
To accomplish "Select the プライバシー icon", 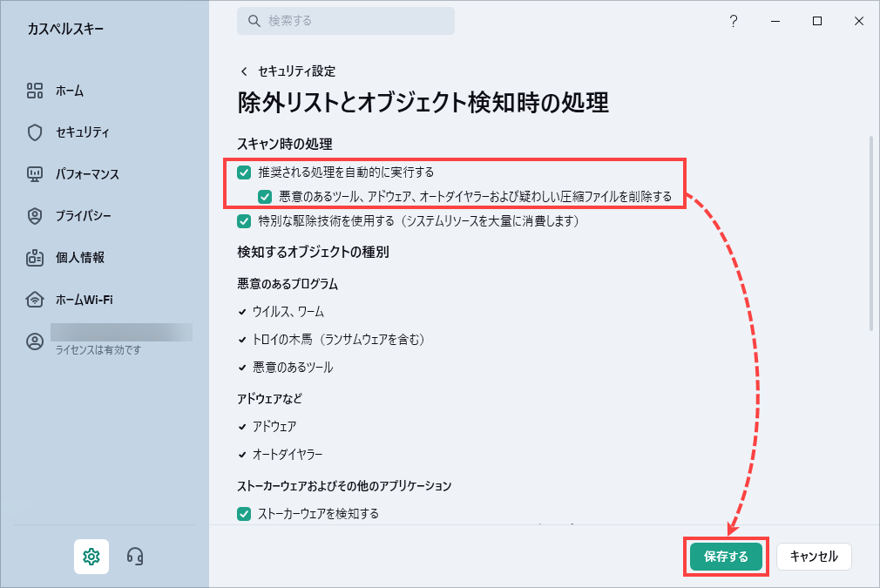I will tap(35, 215).
